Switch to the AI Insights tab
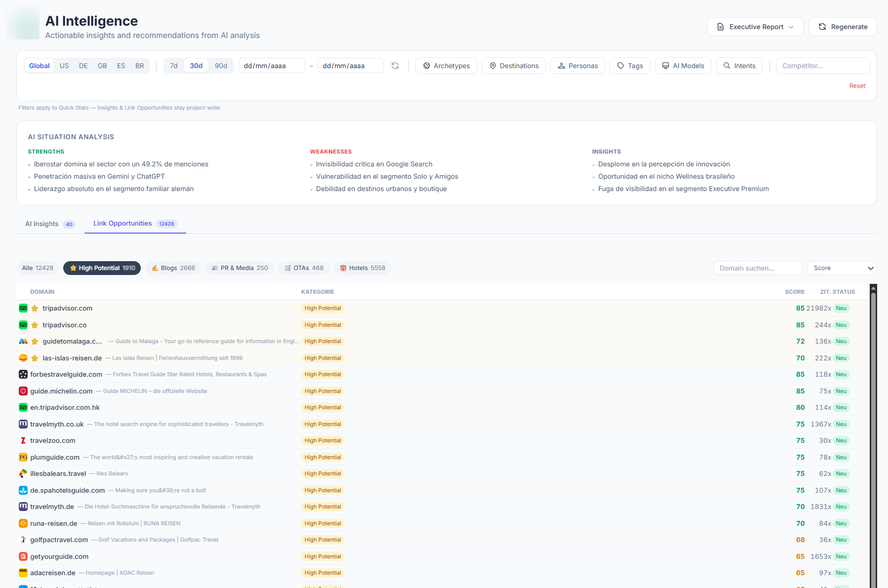This screenshot has width=888, height=588. coord(50,224)
